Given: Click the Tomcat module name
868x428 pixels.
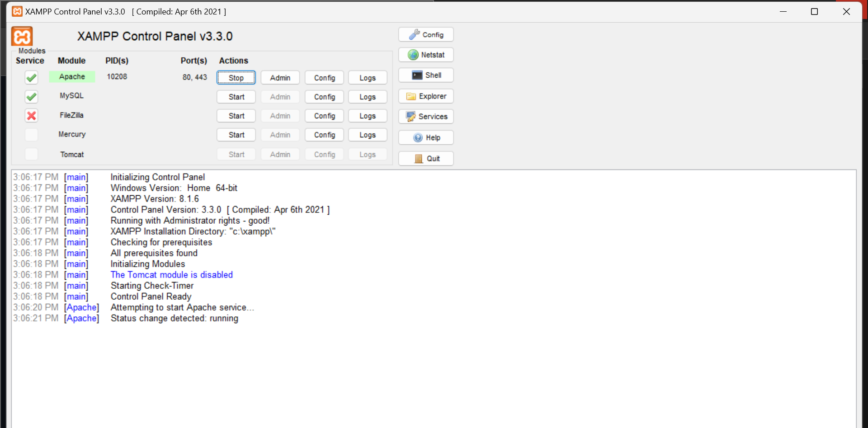Looking at the screenshot, I should pyautogui.click(x=72, y=155).
